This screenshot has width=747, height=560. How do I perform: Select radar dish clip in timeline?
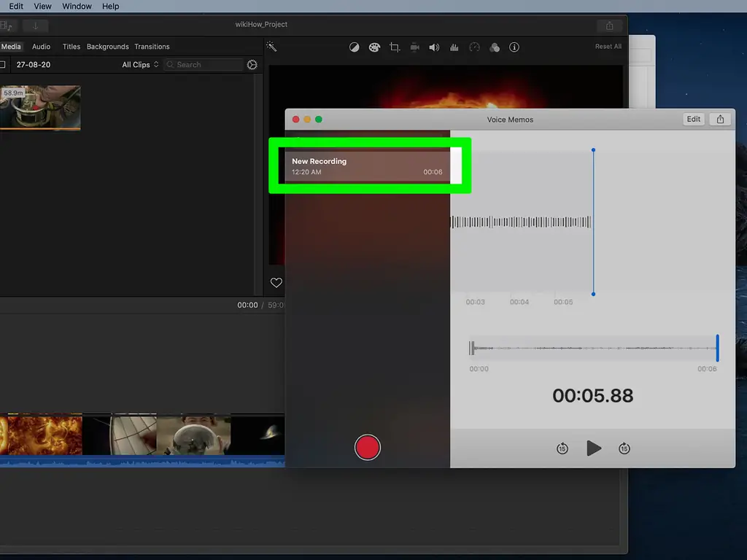tap(133, 435)
